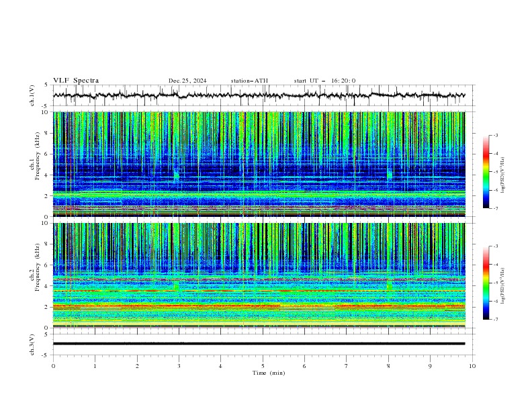
Task: Click the "-7" label on ch.2 colorbar
Action: click(x=495, y=320)
